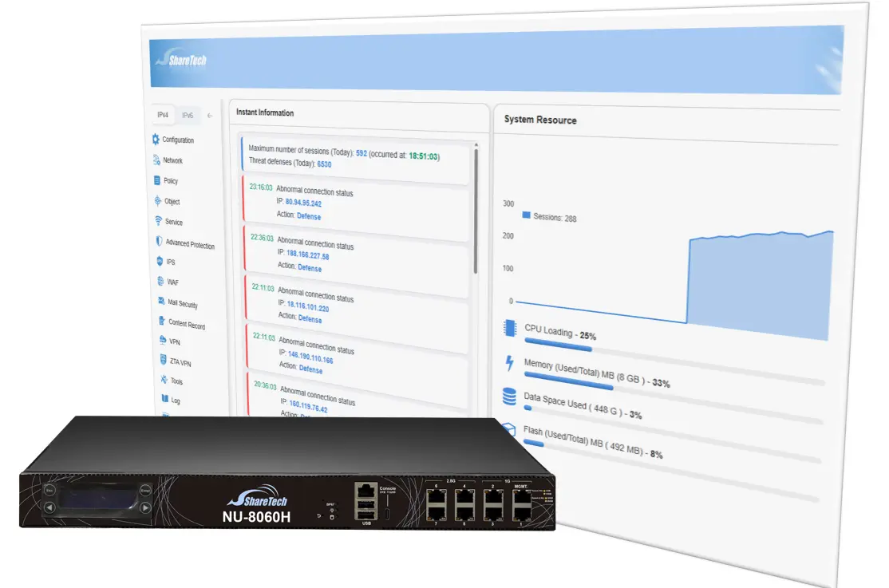The height and width of the screenshot is (588, 889).
Task: Click Defense action for 146.190.110.166
Action: click(x=310, y=369)
